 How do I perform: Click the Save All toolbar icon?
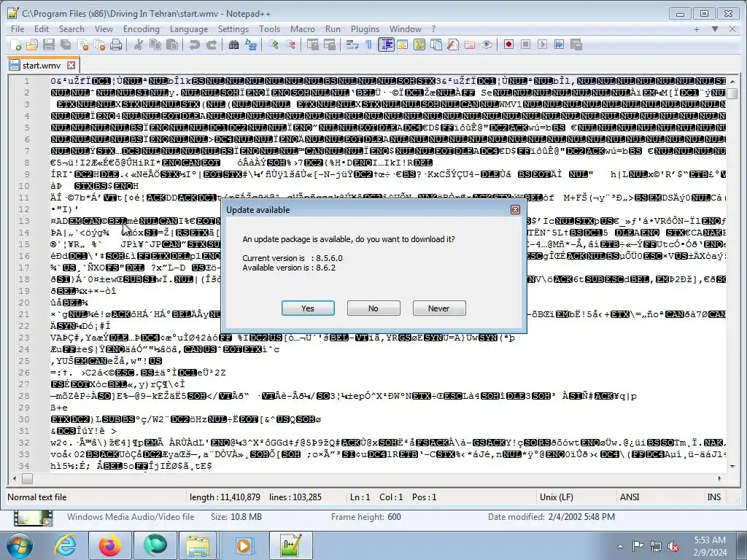(x=65, y=44)
